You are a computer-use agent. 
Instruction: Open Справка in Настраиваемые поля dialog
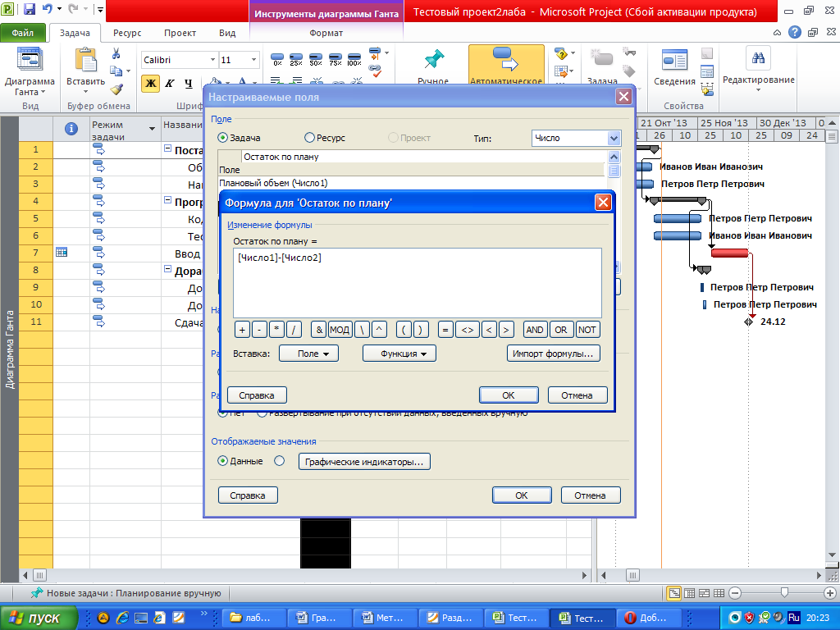tap(248, 495)
